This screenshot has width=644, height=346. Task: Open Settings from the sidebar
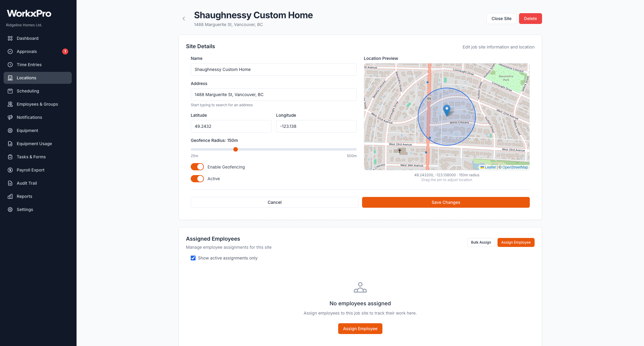pos(25,210)
